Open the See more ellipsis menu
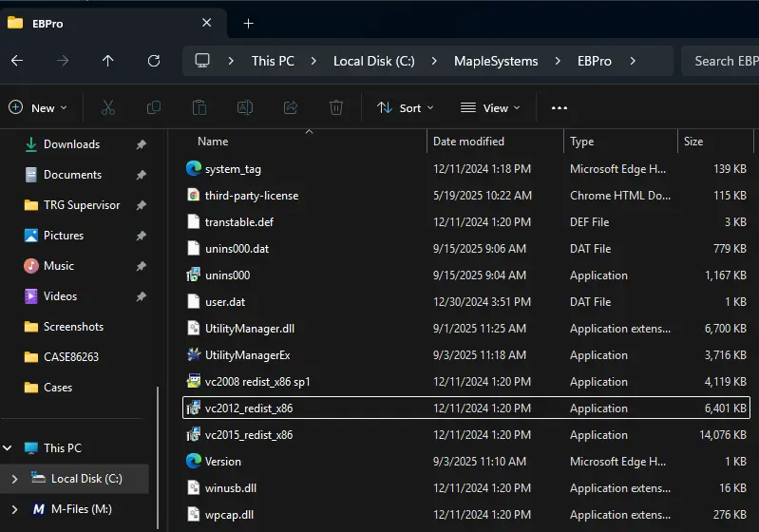759x532 pixels. pos(560,107)
